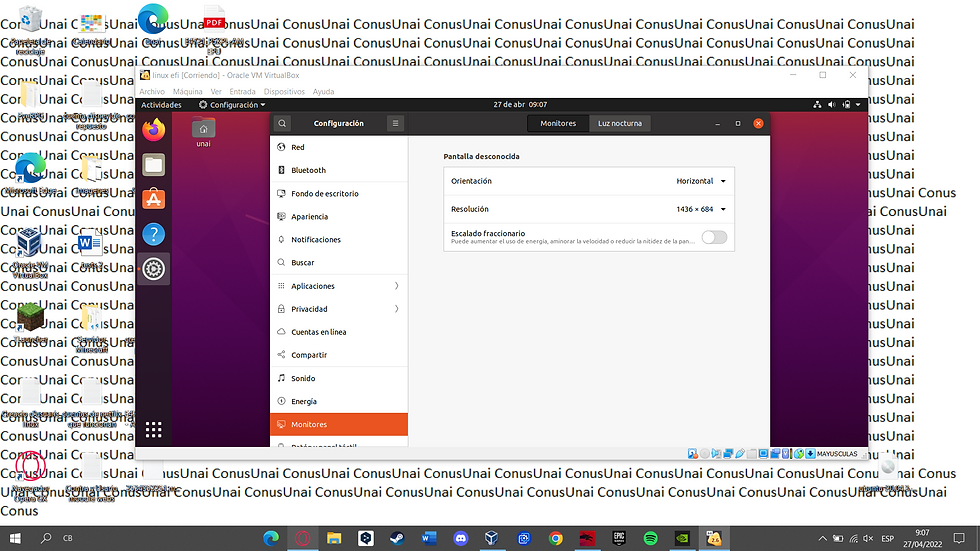Image resolution: width=980 pixels, height=551 pixels.
Task: Click VirtualBox USB devices status icon
Action: tap(740, 454)
